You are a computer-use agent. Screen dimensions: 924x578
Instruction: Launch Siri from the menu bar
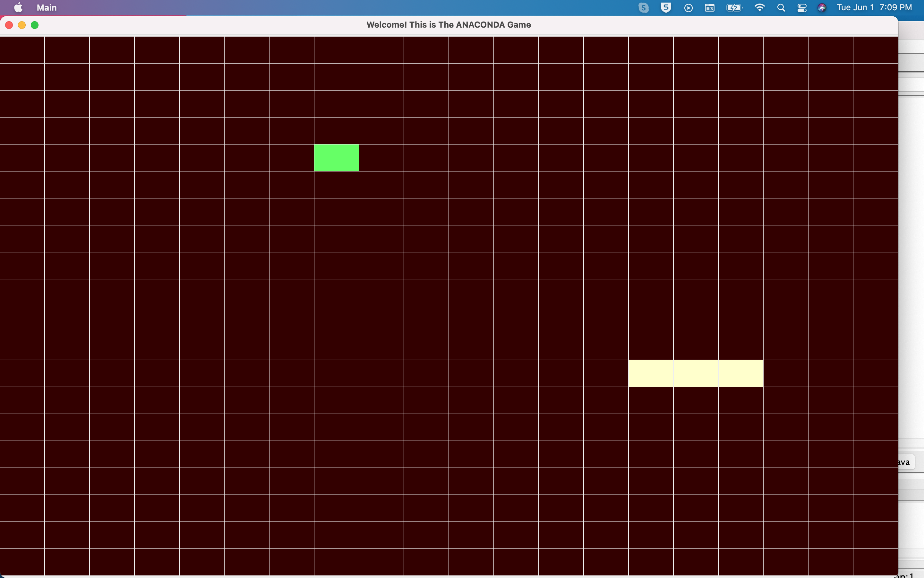[822, 8]
